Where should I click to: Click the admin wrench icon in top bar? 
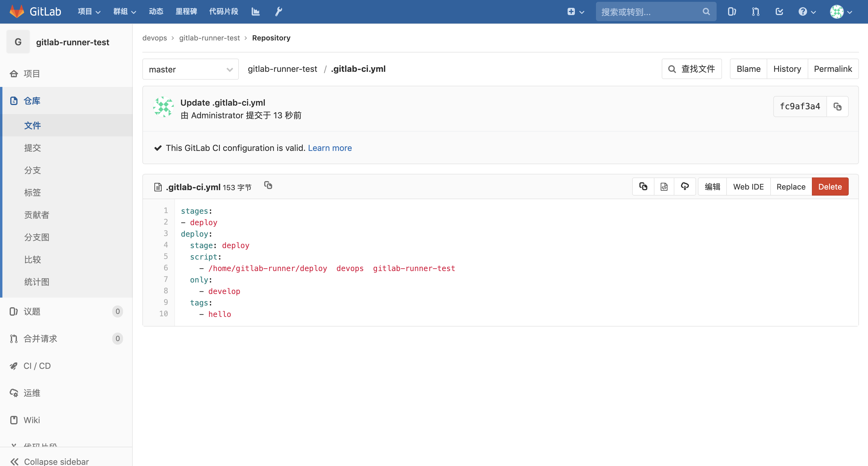[x=278, y=11]
